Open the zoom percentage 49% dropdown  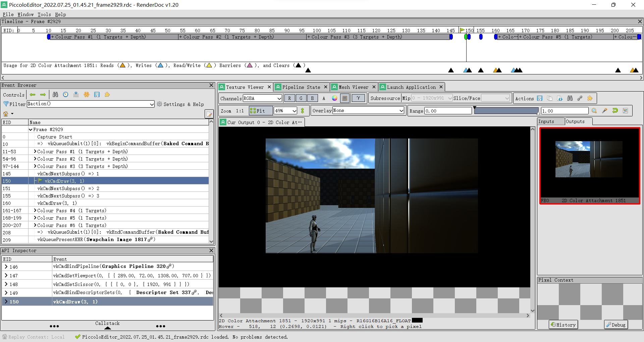click(286, 111)
